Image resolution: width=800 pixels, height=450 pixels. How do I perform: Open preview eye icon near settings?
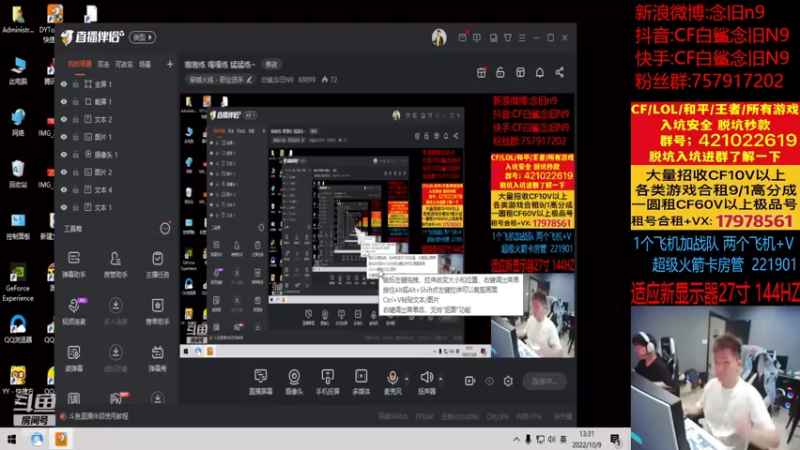(x=489, y=381)
